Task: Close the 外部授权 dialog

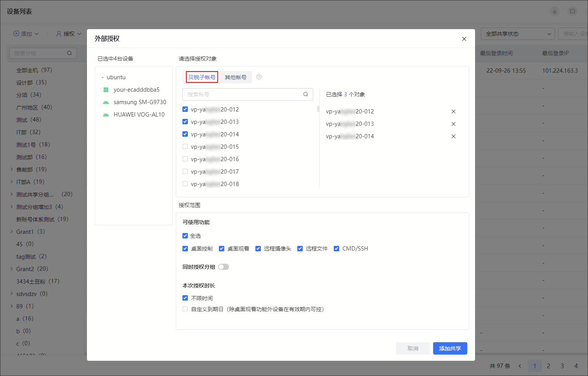Action: (x=464, y=39)
